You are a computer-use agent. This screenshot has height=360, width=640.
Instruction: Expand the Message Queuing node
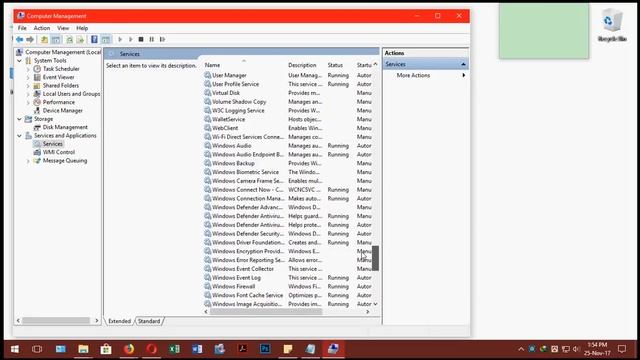click(28, 161)
